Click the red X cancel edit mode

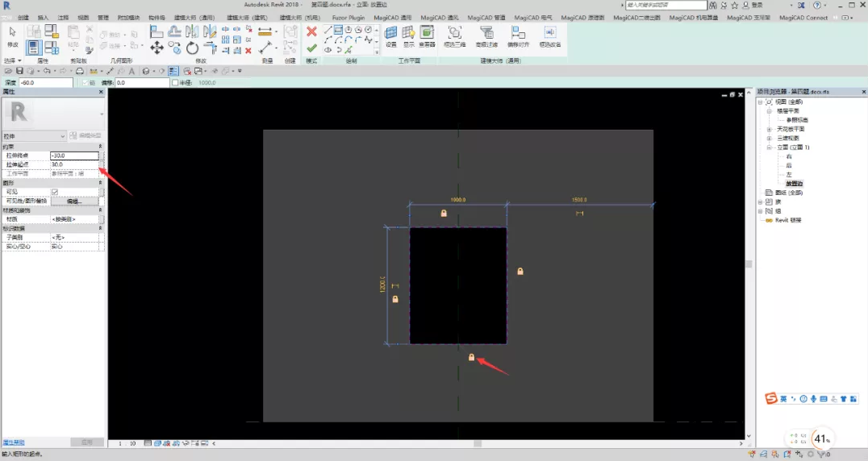click(311, 31)
